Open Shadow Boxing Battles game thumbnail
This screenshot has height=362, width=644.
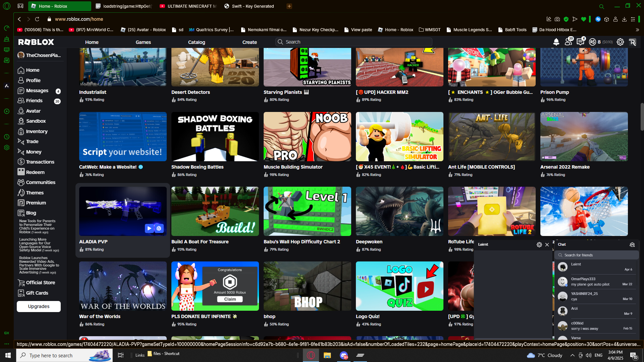pos(215,136)
